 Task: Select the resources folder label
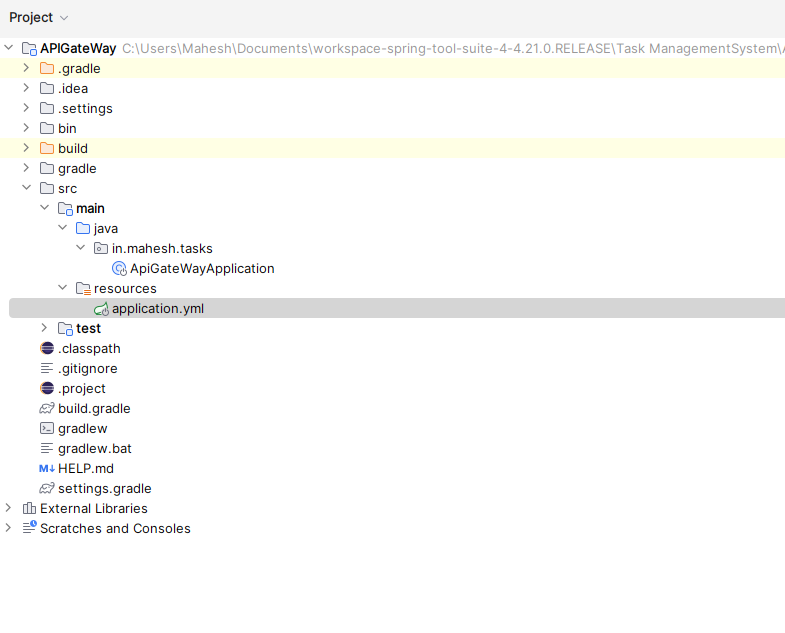[x=125, y=288]
